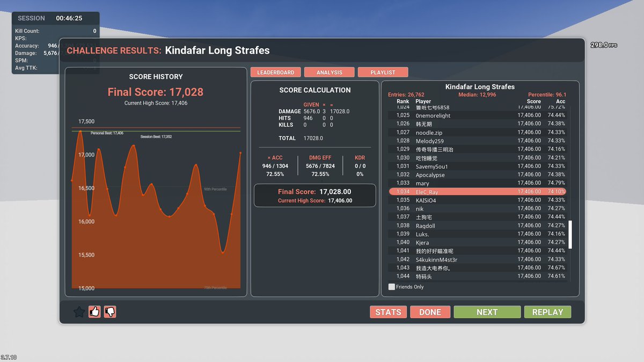Viewport: 644px width, 362px height.
Task: Click the DAMAGE row in score calculation
Action: tap(314, 112)
